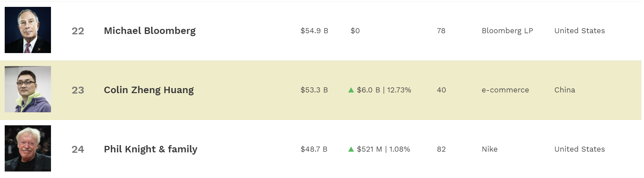The image size is (644, 178).
Task: Open Colin Zheng Huang's profile photo
Action: click(x=28, y=89)
